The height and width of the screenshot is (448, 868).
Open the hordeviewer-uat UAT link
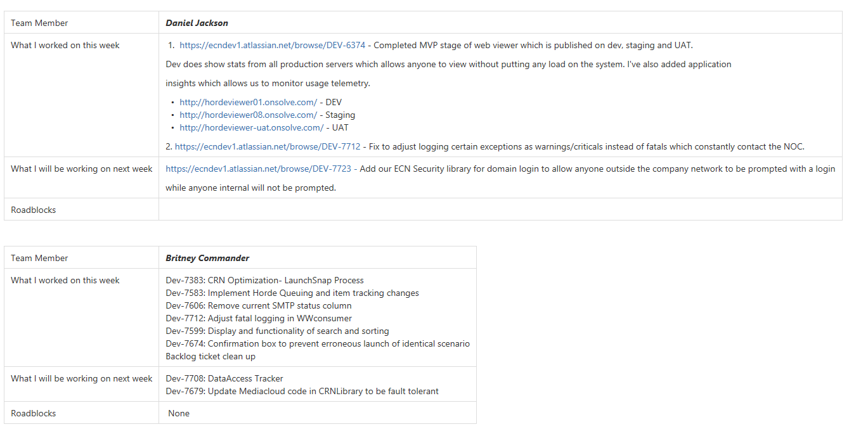[x=252, y=127]
